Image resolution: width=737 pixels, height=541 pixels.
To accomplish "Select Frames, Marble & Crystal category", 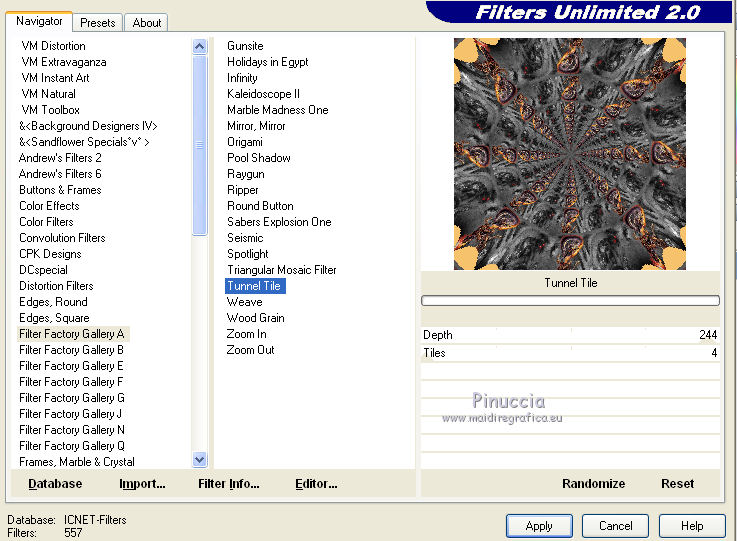I will point(77,462).
